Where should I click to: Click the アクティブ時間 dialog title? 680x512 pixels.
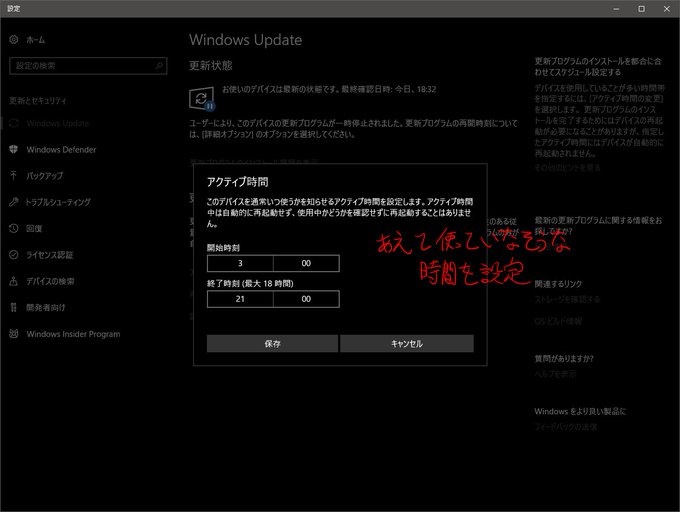(x=238, y=182)
